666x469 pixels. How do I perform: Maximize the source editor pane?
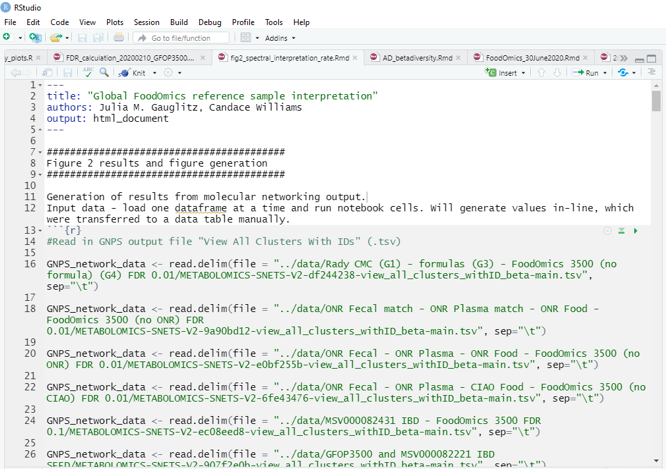pos(651,59)
